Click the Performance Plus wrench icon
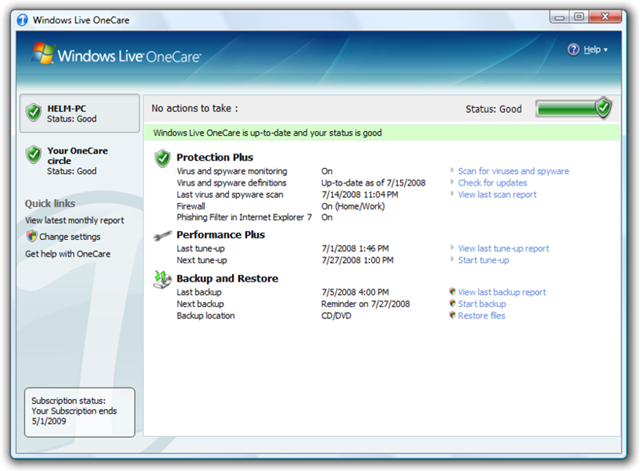Image resolution: width=640 pixels, height=471 pixels. (x=162, y=236)
